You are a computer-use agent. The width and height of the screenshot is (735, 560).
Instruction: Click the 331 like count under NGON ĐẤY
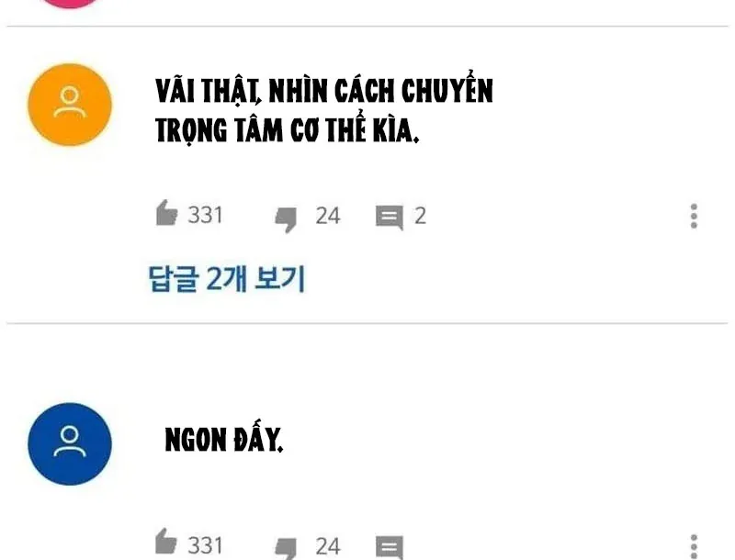(x=205, y=545)
